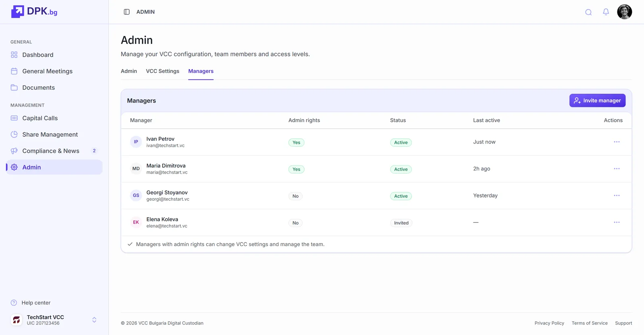Image resolution: width=644 pixels, height=335 pixels.
Task: Click ADMIN breadcrumb label
Action: 145,12
